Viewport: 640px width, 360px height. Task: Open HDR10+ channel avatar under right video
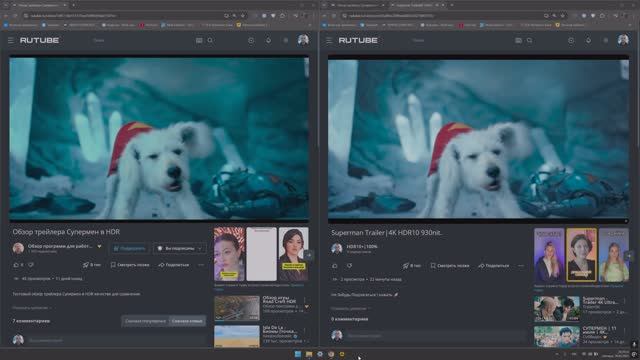pos(337,249)
